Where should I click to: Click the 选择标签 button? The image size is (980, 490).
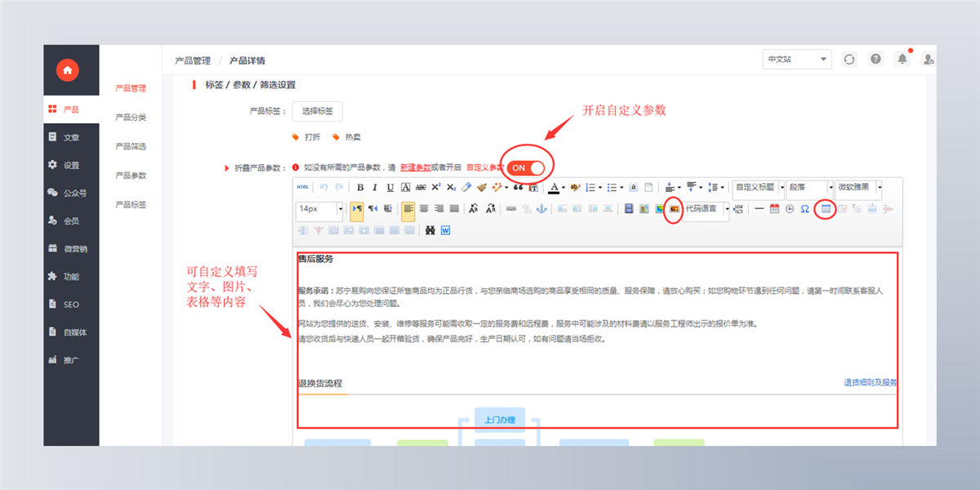pyautogui.click(x=318, y=111)
